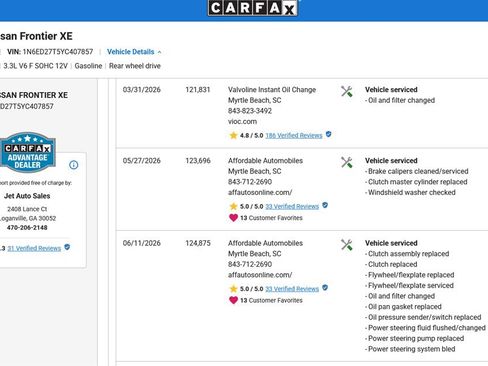The height and width of the screenshot is (366, 488).
Task: Click mileage reading 124,875
Action: (198, 243)
